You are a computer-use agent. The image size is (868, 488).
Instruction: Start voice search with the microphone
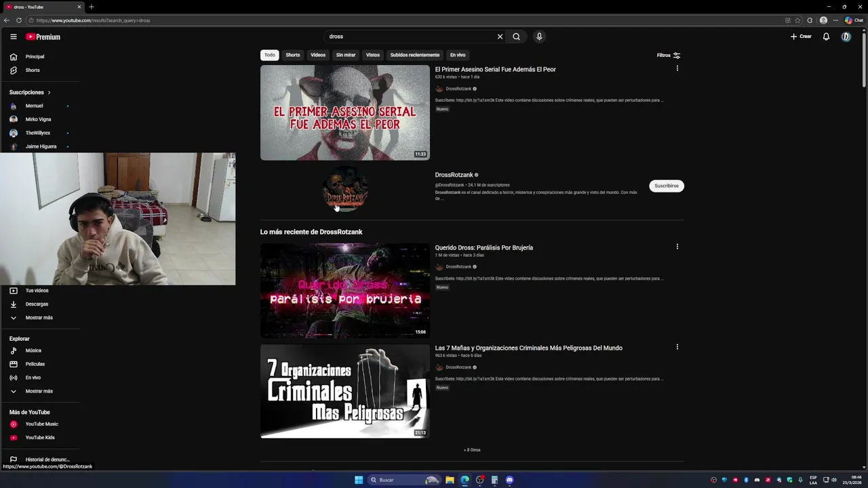[539, 37]
